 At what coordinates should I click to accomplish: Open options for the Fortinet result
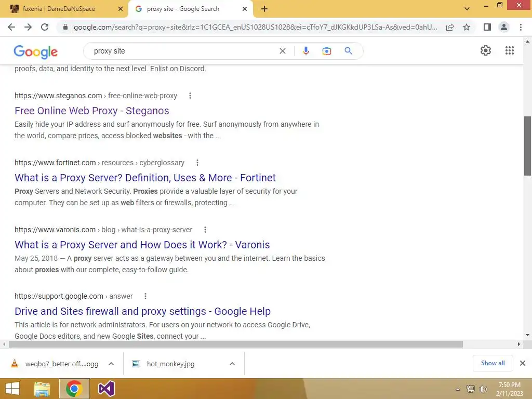197,163
